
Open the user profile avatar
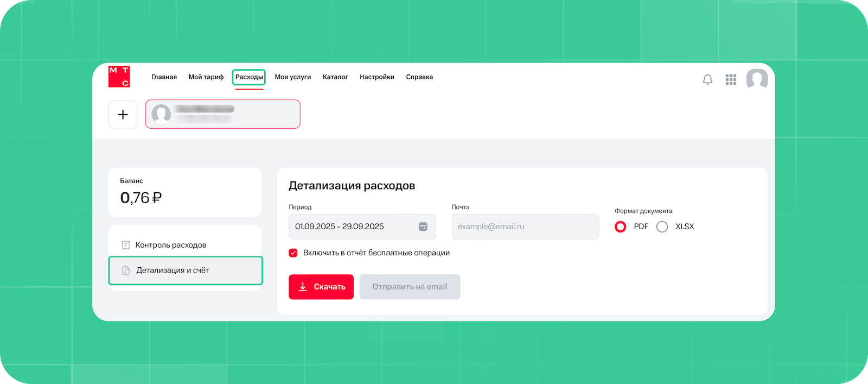pyautogui.click(x=757, y=79)
